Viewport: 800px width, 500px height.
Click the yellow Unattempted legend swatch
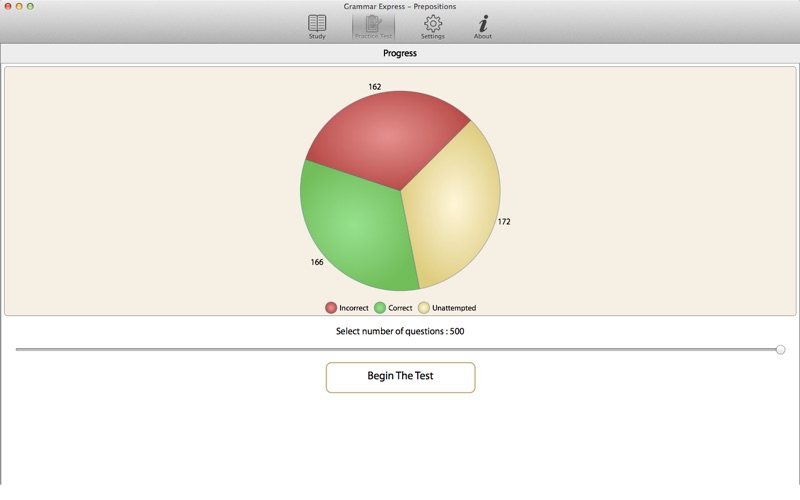[x=424, y=308]
